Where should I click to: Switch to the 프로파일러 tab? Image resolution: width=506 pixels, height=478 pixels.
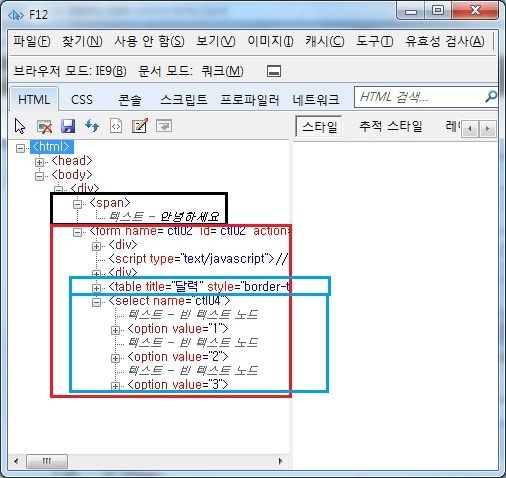250,99
